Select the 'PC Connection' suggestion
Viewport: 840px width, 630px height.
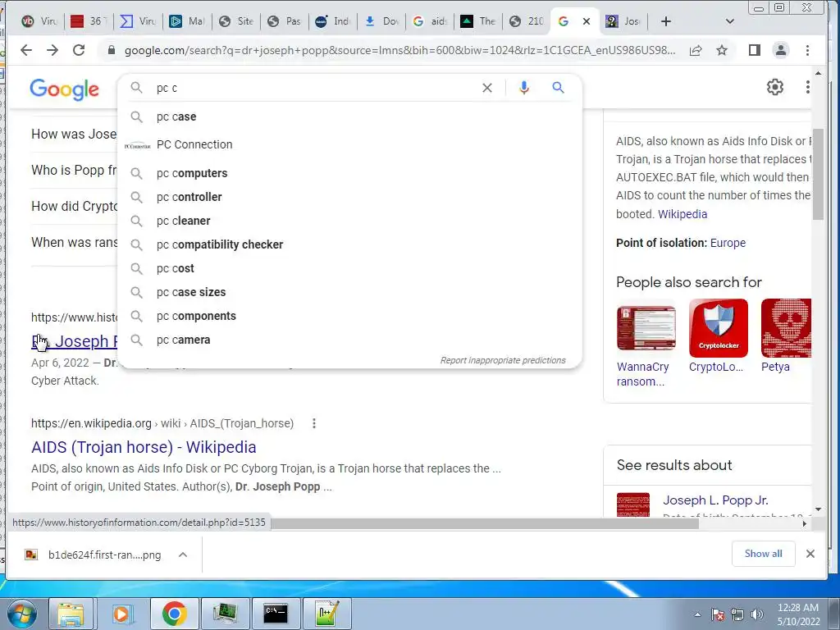click(x=349, y=144)
